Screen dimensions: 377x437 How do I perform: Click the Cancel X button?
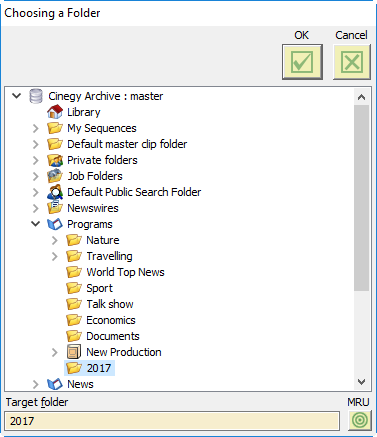(352, 62)
